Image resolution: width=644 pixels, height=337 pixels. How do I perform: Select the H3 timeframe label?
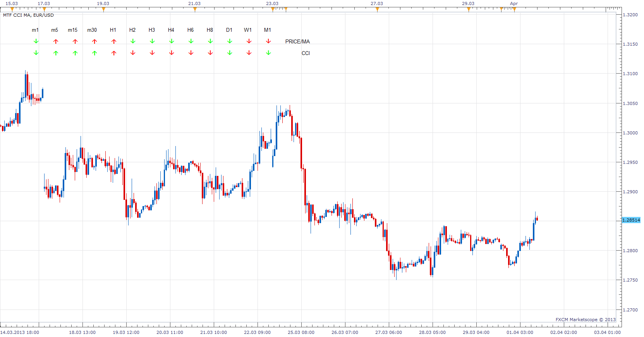coord(152,30)
